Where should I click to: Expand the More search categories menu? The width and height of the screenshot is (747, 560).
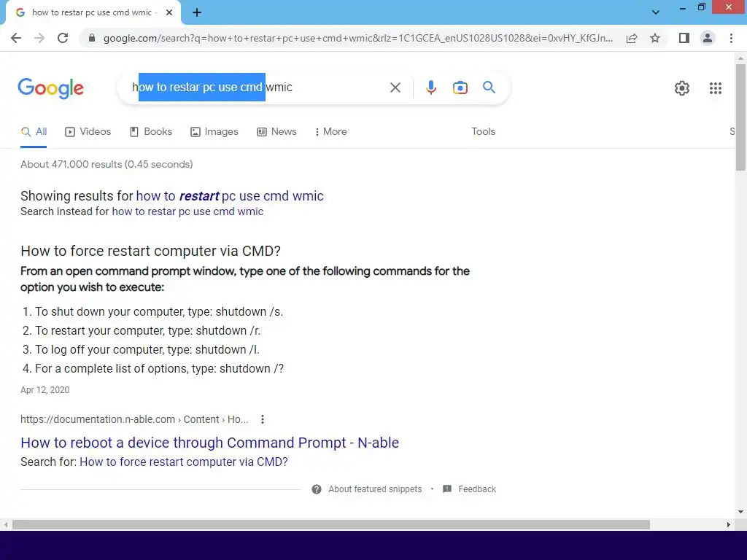coord(330,132)
